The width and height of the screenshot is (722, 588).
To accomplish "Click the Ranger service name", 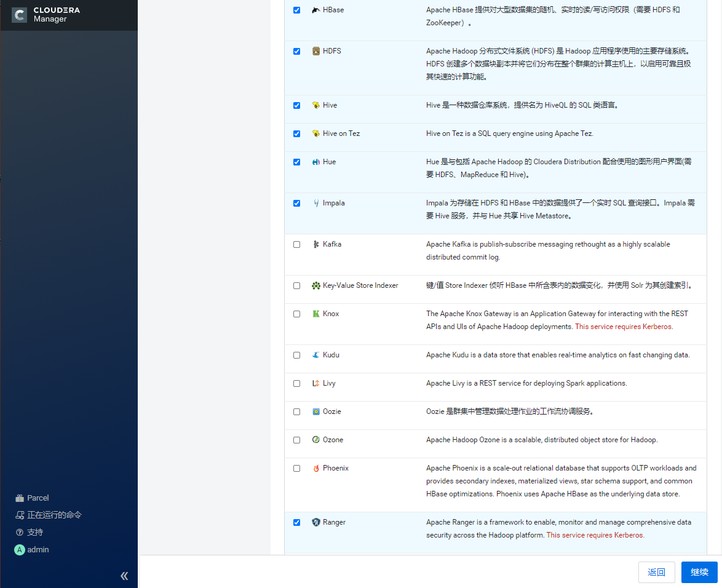I will pyautogui.click(x=334, y=522).
